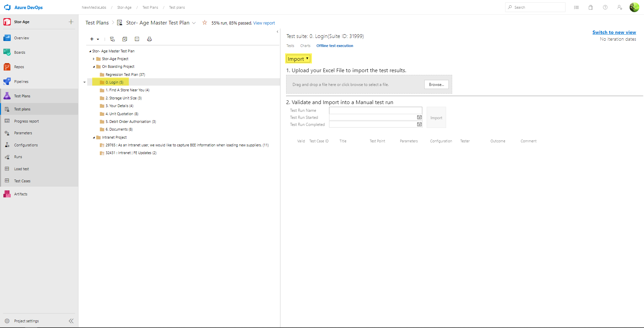The image size is (644, 328).
Task: Open the Test Run Started calendar picker
Action: coord(419,117)
